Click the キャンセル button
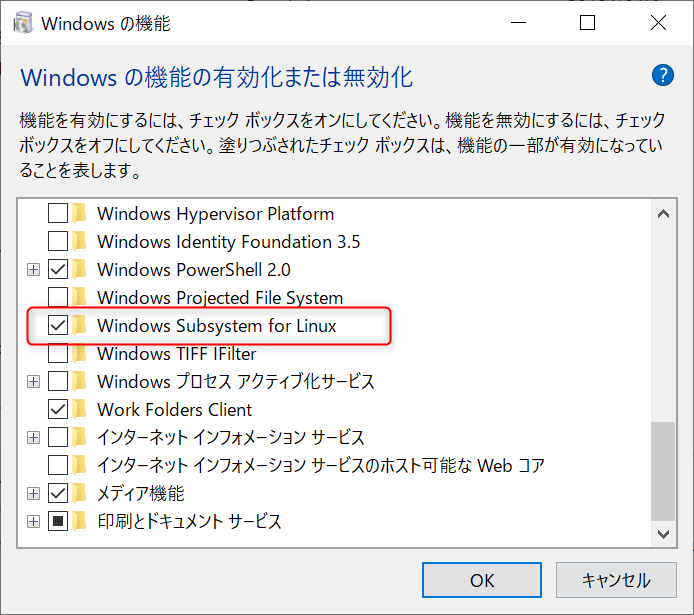694x615 pixels. (616, 580)
